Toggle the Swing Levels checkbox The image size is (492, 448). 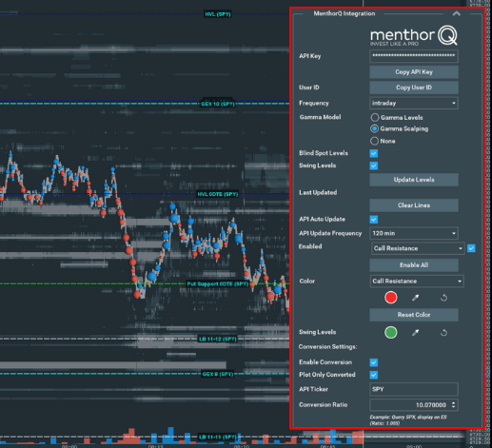pos(374,166)
